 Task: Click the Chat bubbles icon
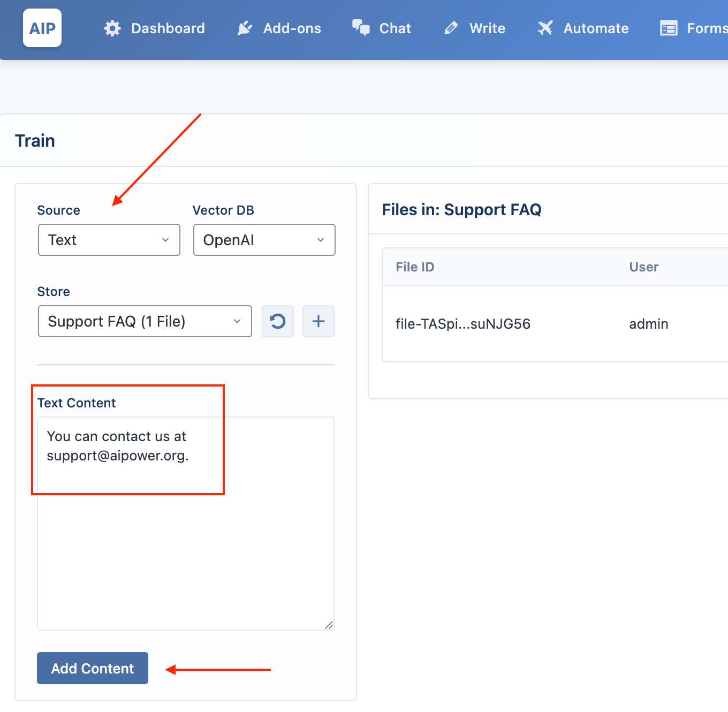361,28
